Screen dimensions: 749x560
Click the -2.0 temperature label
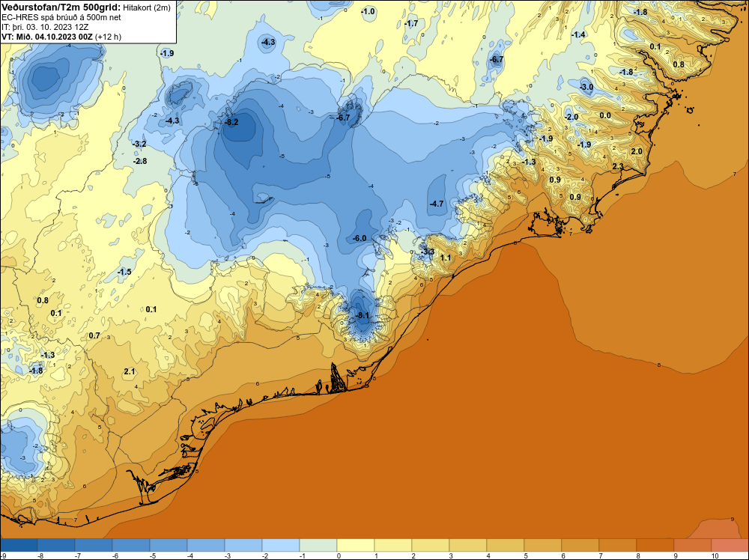coord(571,117)
